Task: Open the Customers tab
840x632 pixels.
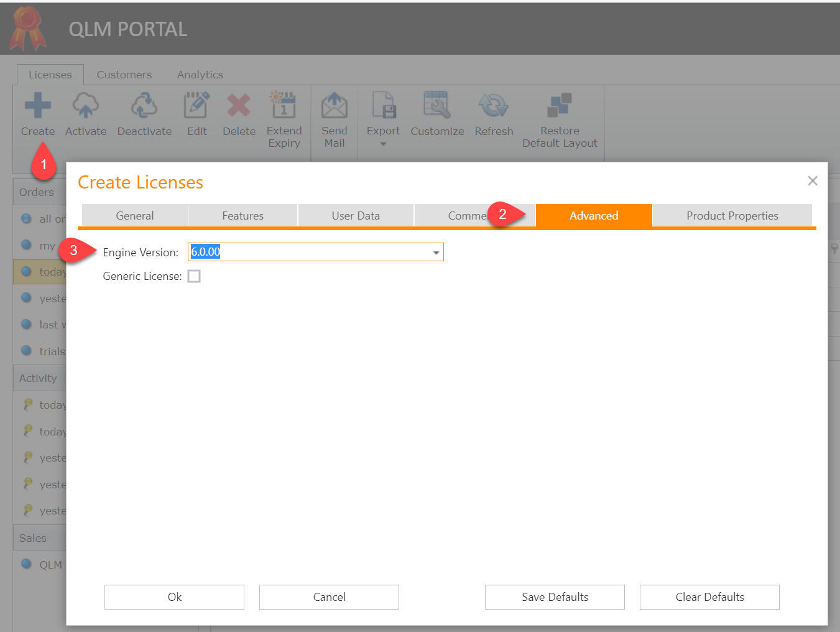Action: (124, 74)
